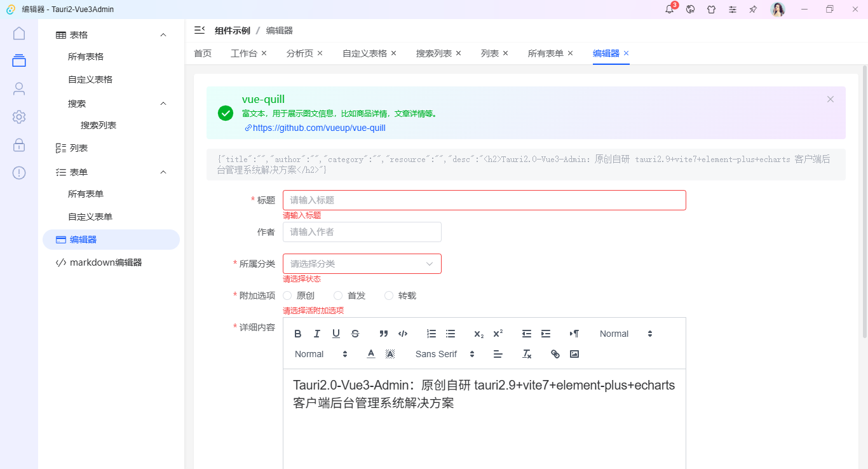Open the Sans Serif font dropdown
Screen dimensions: 868x469
pos(443,354)
